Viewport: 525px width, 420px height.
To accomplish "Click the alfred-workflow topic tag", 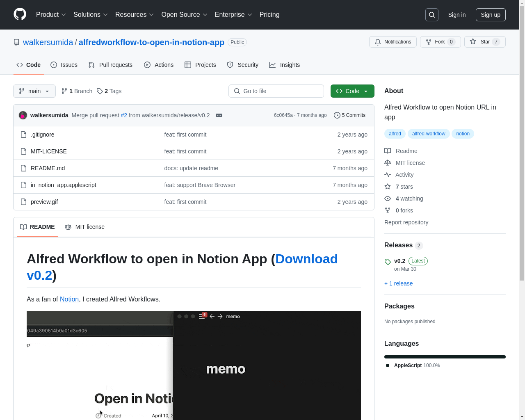I will pyautogui.click(x=429, y=134).
